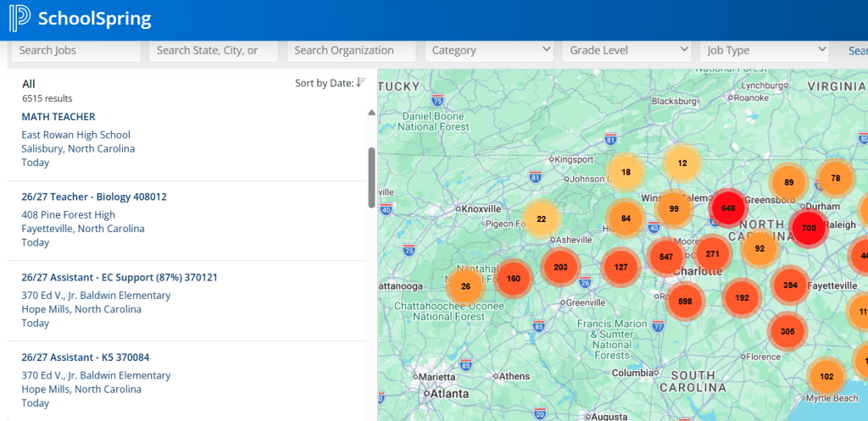Open the MATH TEACHER job listing
This screenshot has width=868, height=421.
point(58,117)
